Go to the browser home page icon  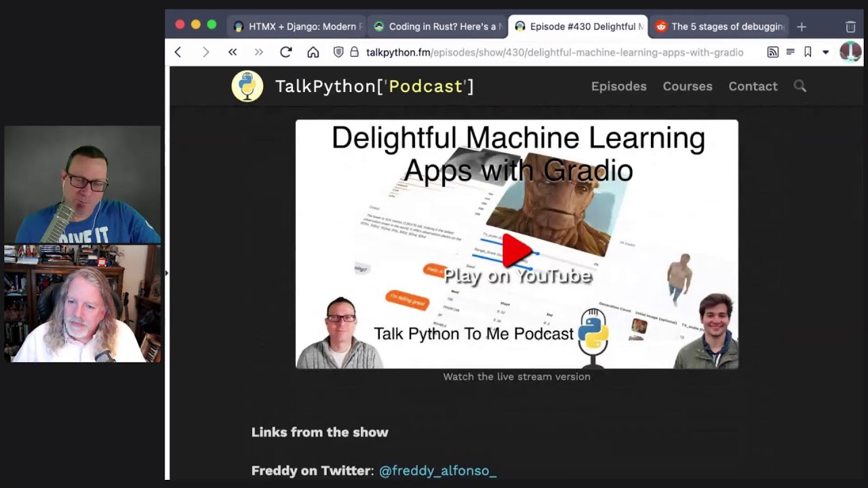pyautogui.click(x=313, y=52)
